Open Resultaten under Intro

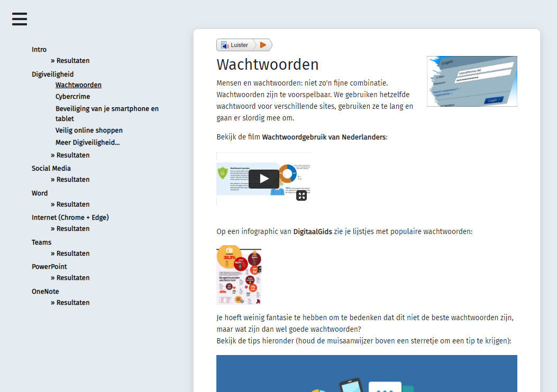[x=73, y=61]
